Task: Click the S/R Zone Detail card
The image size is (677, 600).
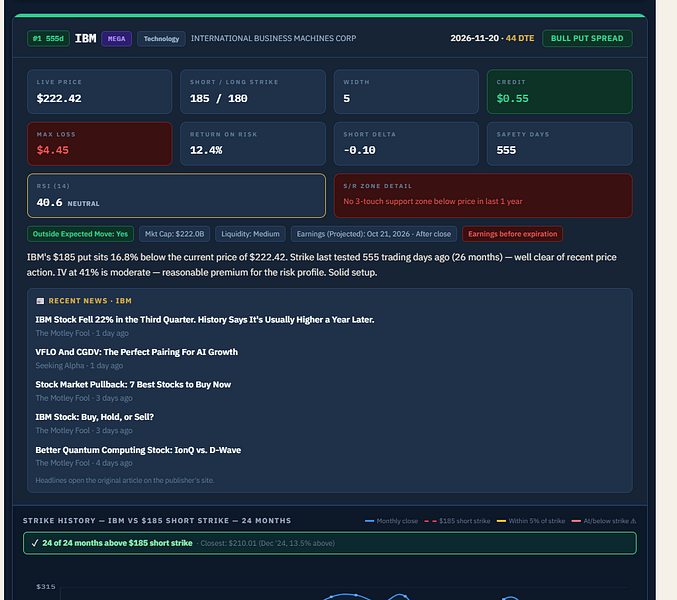Action: (x=483, y=196)
